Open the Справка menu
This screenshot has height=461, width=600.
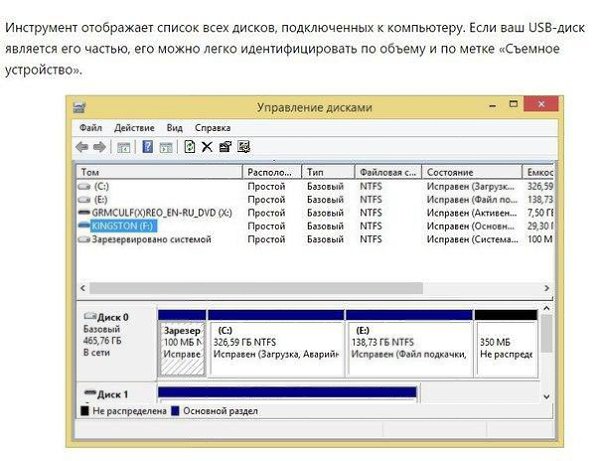(x=212, y=128)
